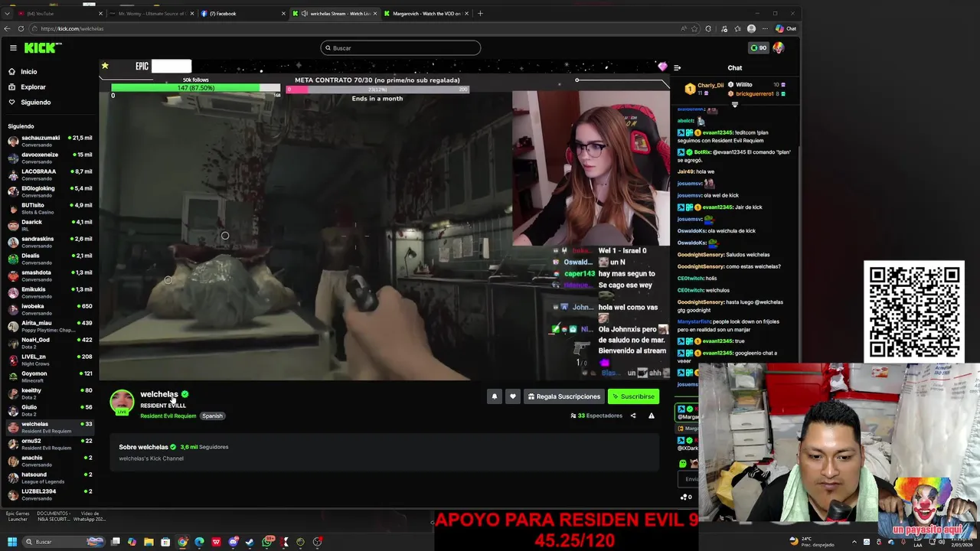Open Microsoft Store from the taskbar
Screen dimensions: 980x551
[165, 542]
